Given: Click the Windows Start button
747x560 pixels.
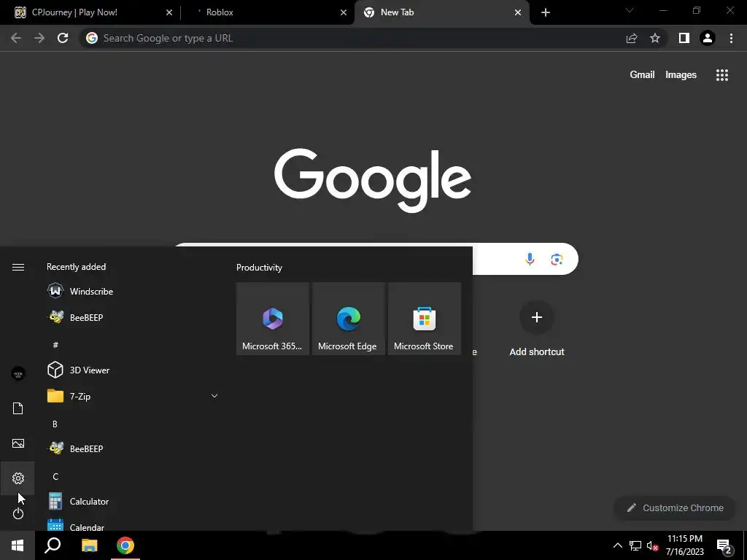Looking at the screenshot, I should (18, 545).
